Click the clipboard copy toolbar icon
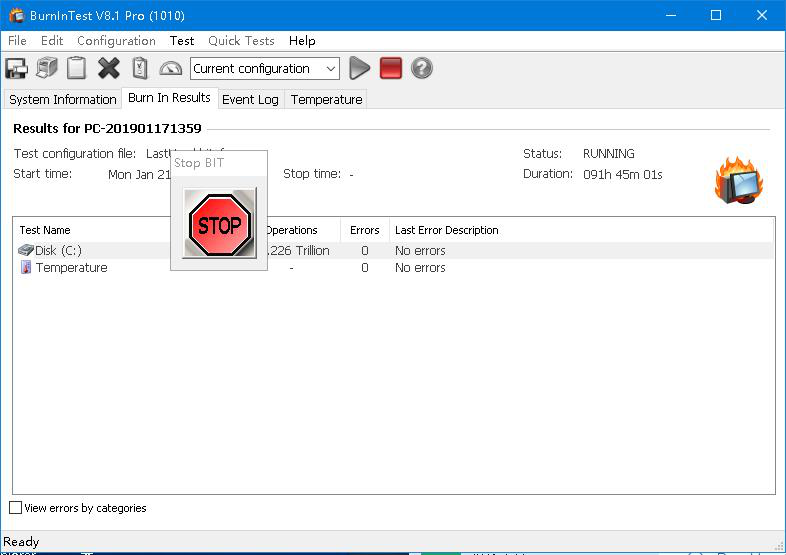Image resolution: width=786 pixels, height=555 pixels. [77, 68]
